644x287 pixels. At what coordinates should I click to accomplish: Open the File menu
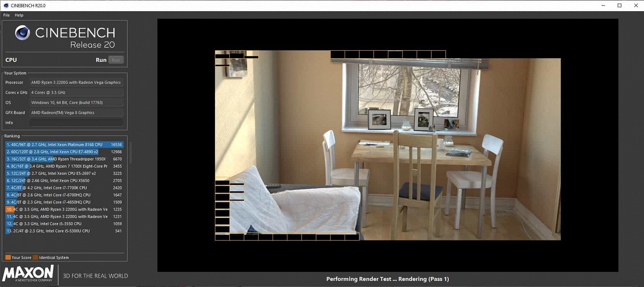(x=6, y=15)
